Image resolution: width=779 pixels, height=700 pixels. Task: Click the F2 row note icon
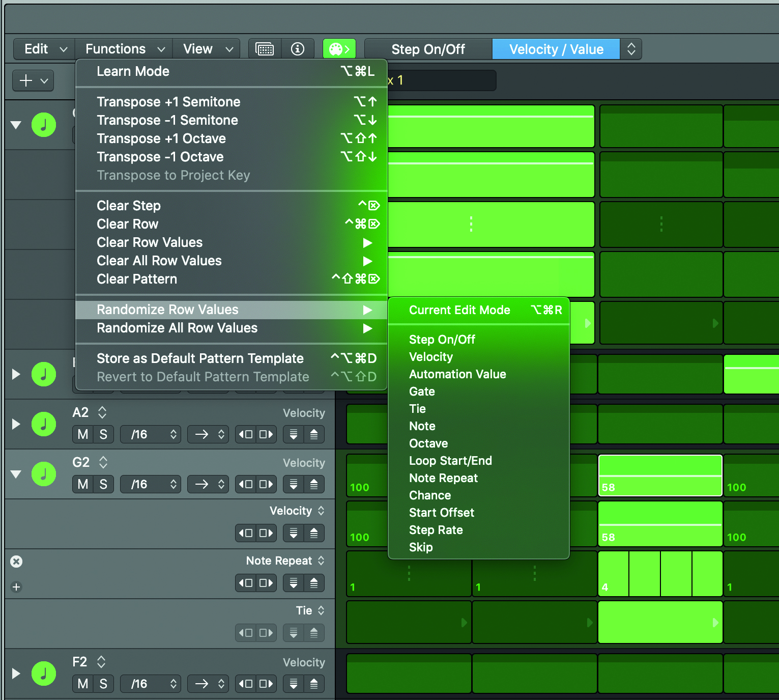[x=44, y=674]
